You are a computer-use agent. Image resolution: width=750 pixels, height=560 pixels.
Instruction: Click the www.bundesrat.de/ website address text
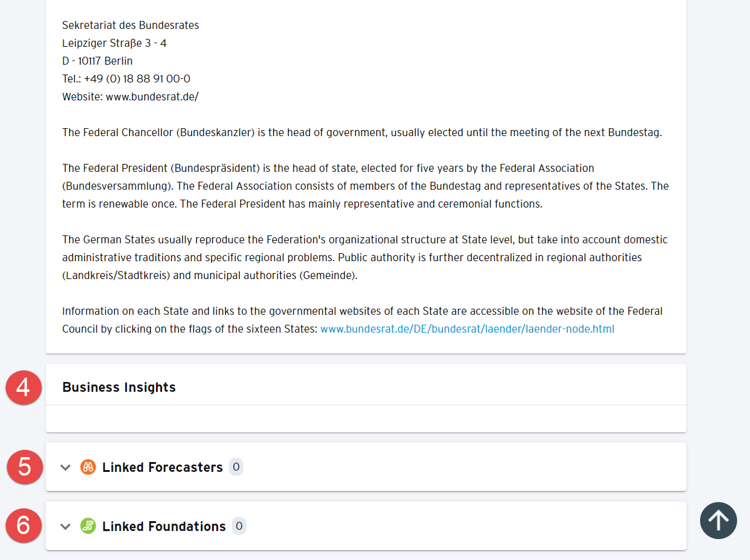click(152, 97)
